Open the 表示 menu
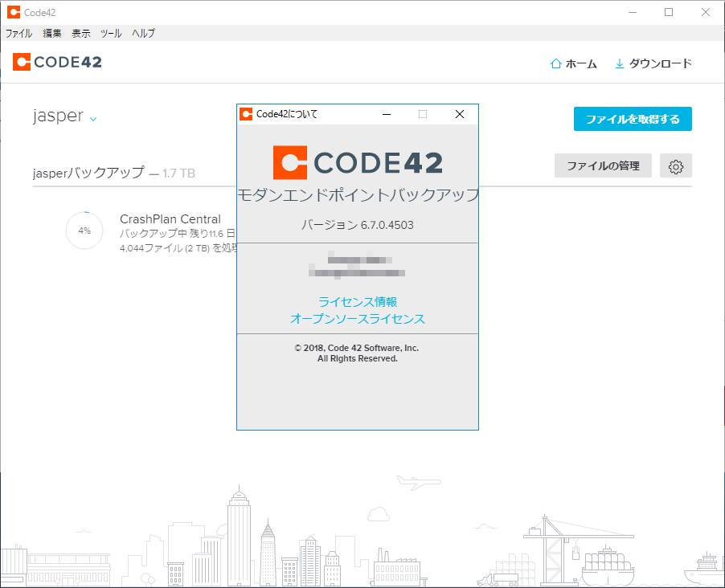This screenshot has width=725, height=588. tap(81, 33)
